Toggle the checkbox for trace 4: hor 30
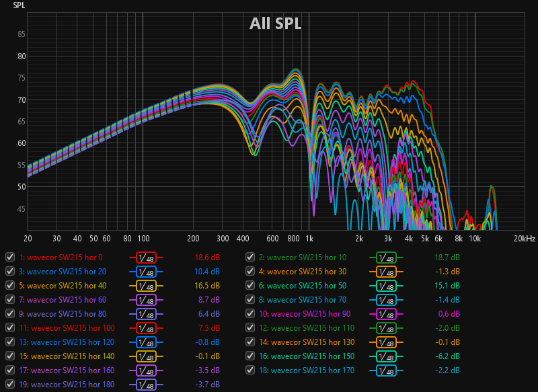The width and height of the screenshot is (538, 392). 250,271
